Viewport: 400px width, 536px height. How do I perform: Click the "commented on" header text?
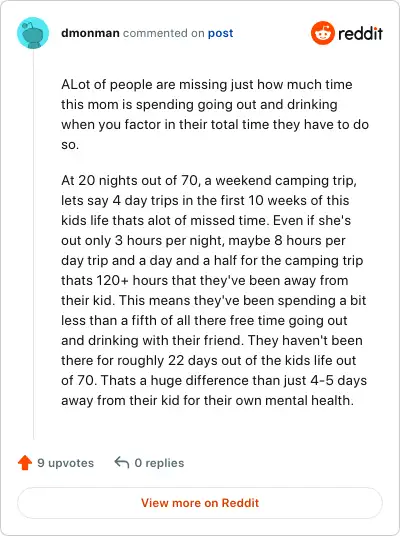click(x=163, y=33)
